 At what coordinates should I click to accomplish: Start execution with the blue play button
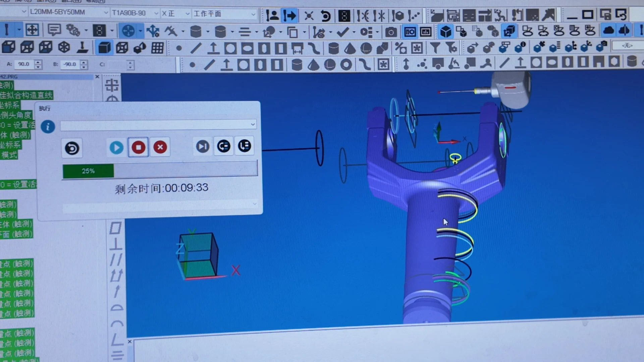coord(116,147)
